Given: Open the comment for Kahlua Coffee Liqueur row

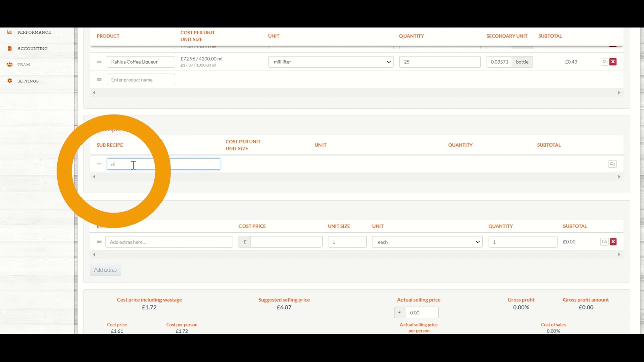Looking at the screenshot, I should (x=605, y=62).
